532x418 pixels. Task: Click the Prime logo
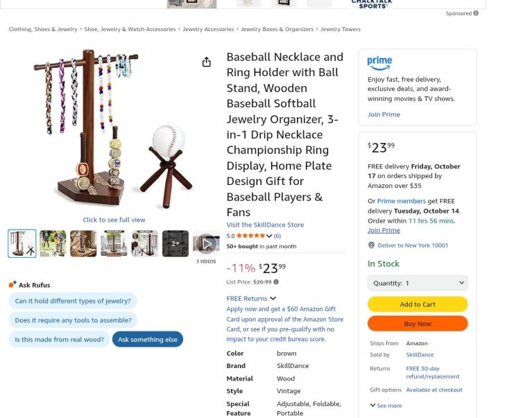pyautogui.click(x=379, y=63)
